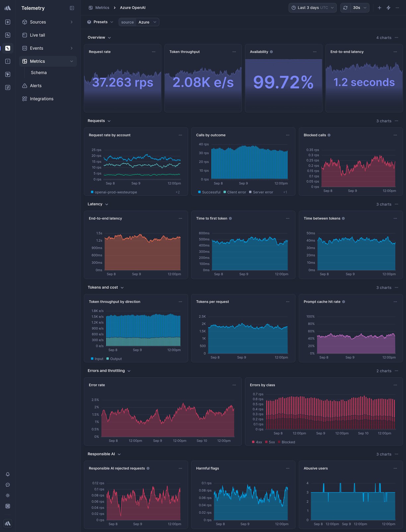Click Azure OpenAI breadcrumb title
The height and width of the screenshot is (532, 406).
pos(133,8)
